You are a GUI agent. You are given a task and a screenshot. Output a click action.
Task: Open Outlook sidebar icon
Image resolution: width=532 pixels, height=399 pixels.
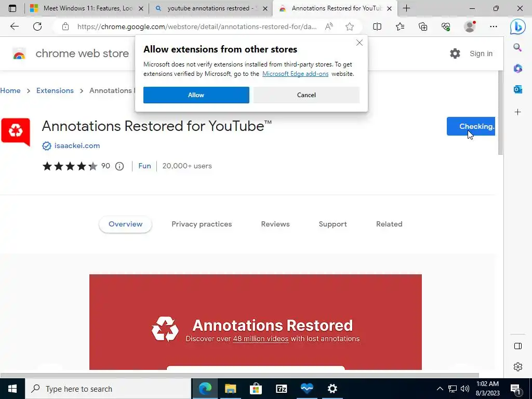pyautogui.click(x=518, y=89)
